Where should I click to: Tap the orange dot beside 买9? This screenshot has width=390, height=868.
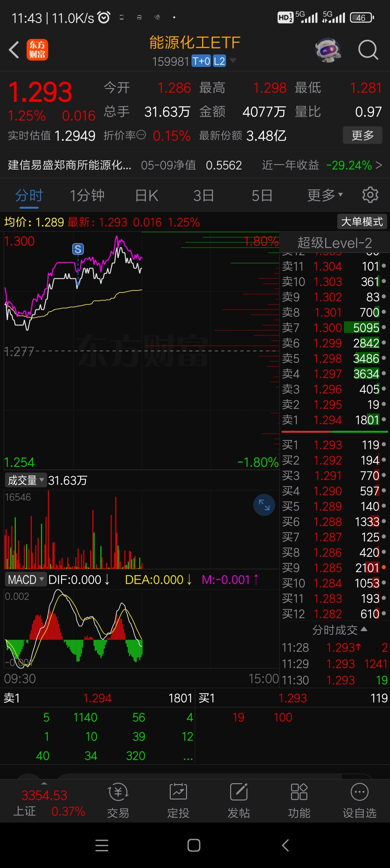tap(384, 567)
